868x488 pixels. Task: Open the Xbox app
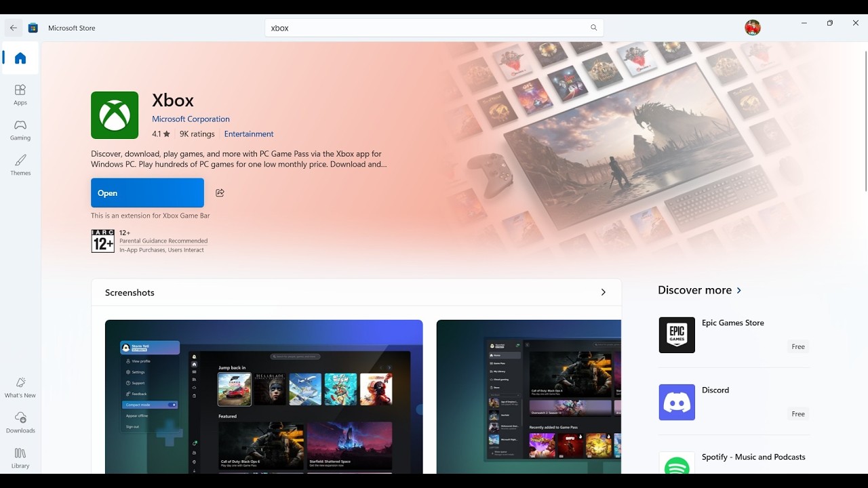point(147,193)
